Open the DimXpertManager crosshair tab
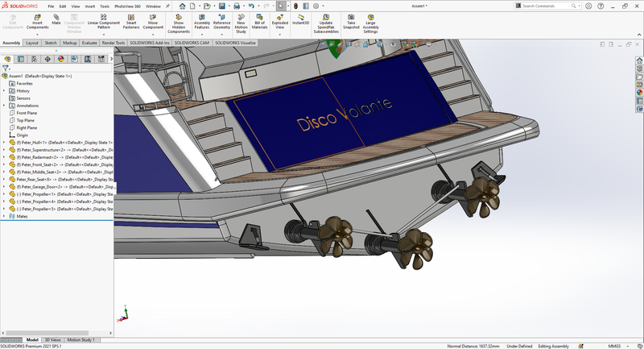Screen dimensions: 644x349 pyautogui.click(x=47, y=59)
